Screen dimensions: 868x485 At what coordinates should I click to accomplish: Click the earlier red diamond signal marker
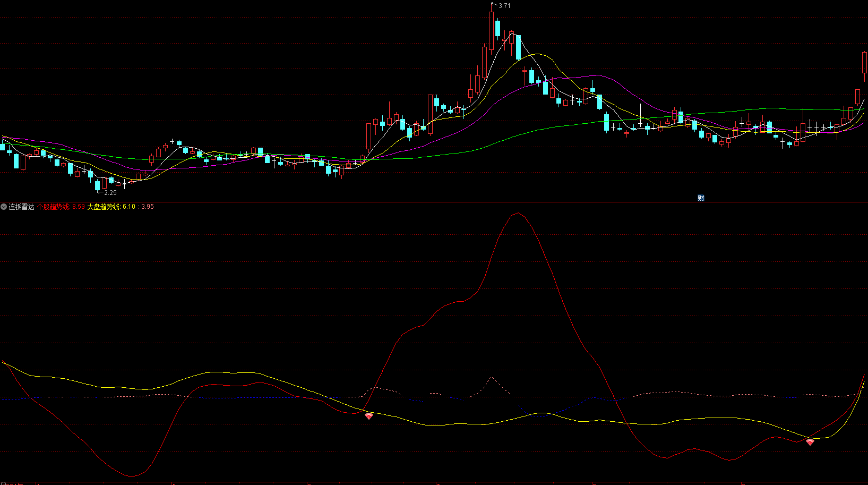point(369,416)
